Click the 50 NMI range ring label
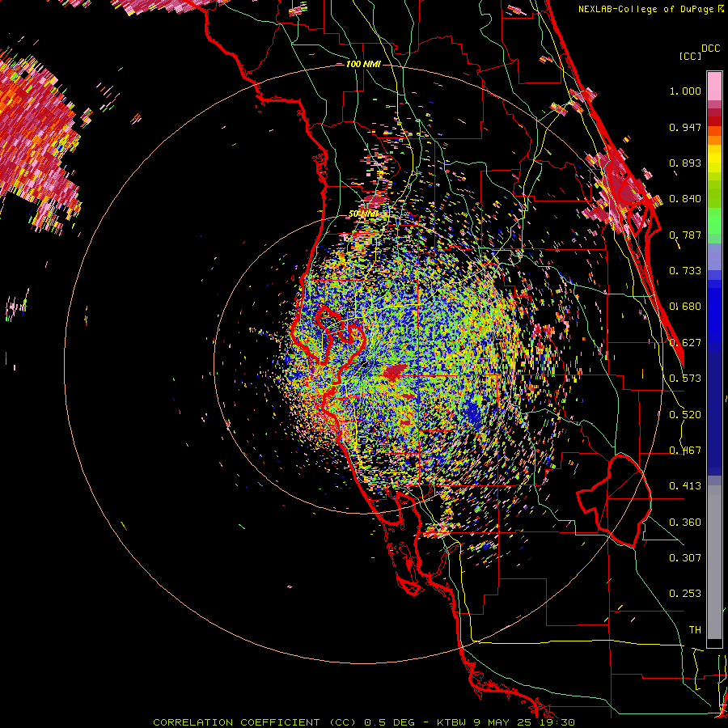 tap(363, 214)
